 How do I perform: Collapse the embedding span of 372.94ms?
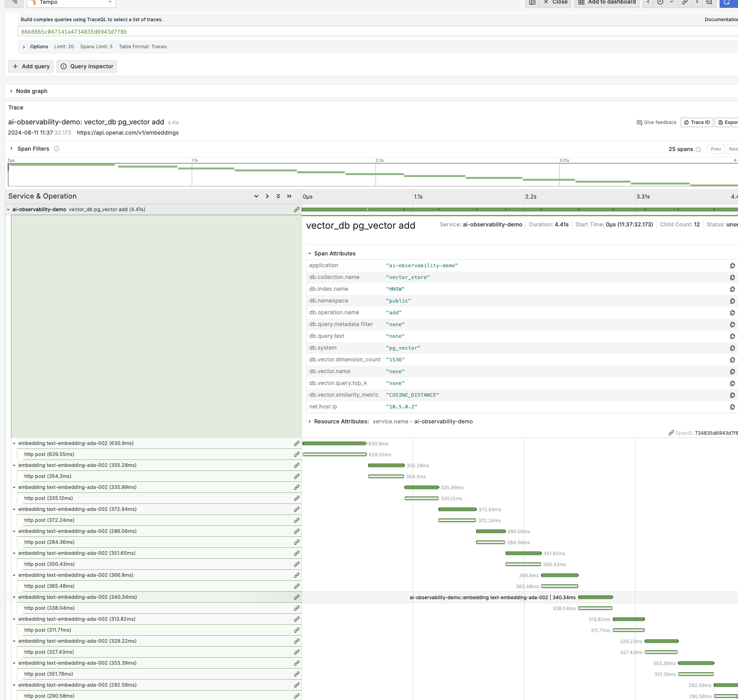click(x=15, y=509)
